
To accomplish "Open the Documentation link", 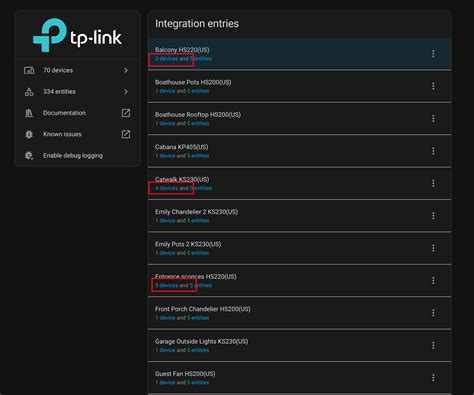I will click(77, 113).
